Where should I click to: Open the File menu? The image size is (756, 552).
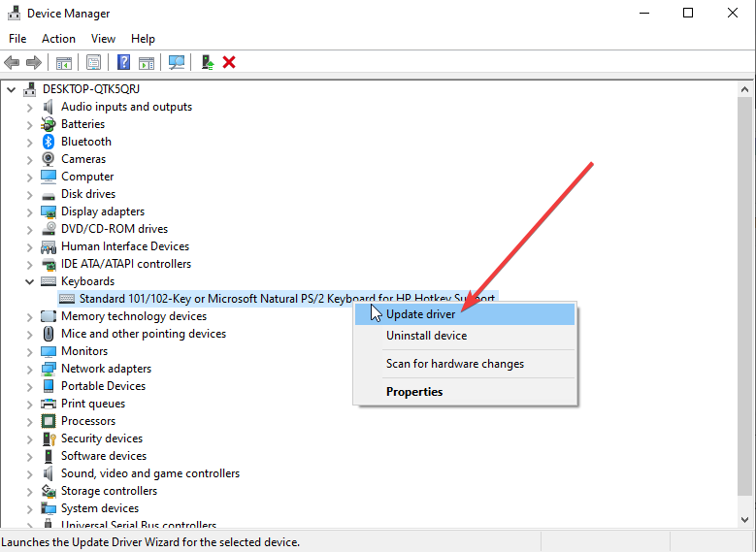tap(17, 39)
